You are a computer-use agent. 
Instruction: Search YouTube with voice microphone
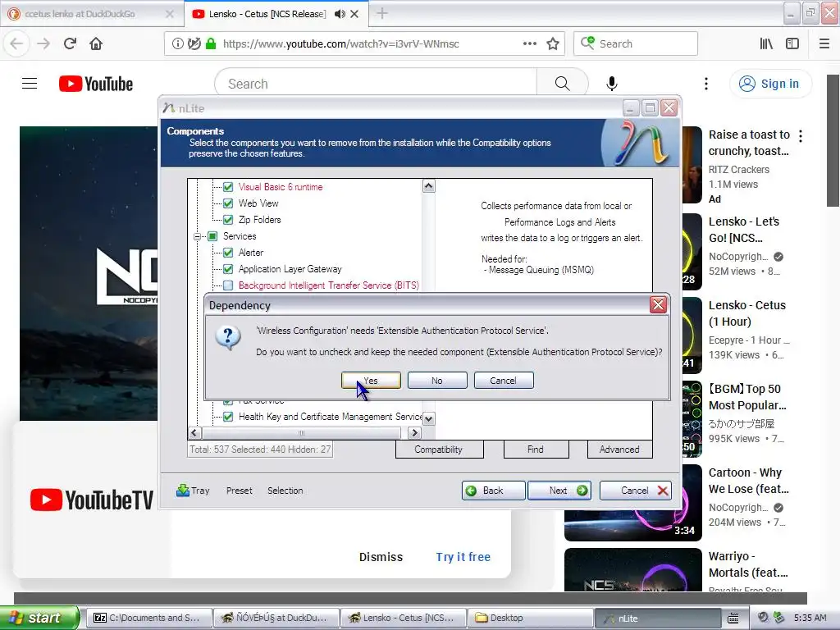click(x=612, y=84)
